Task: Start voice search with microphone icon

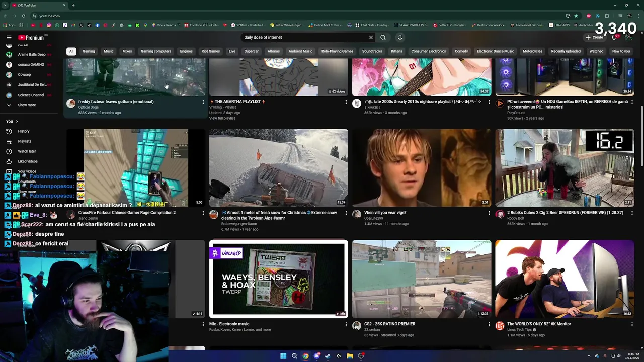Action: coord(400,37)
